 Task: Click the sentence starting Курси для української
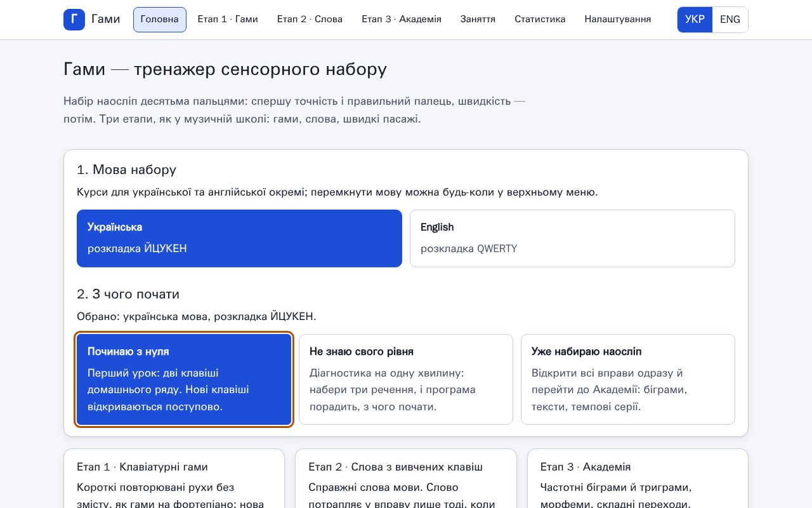[x=337, y=192]
